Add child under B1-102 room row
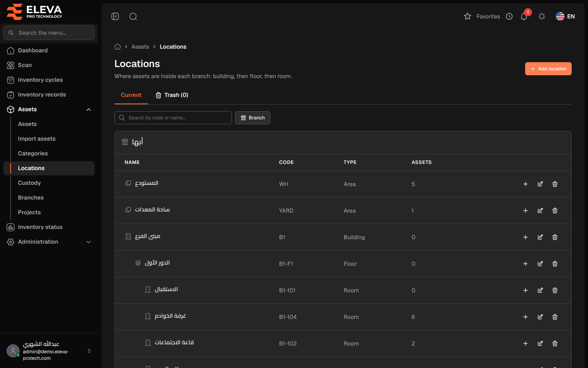This screenshot has width=588, height=368. (x=526, y=343)
